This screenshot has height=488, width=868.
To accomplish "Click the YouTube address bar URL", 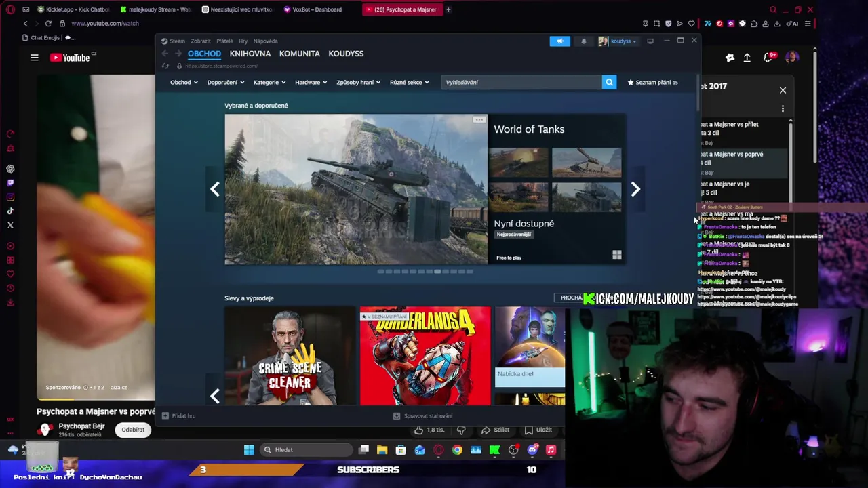I will [x=105, y=24].
